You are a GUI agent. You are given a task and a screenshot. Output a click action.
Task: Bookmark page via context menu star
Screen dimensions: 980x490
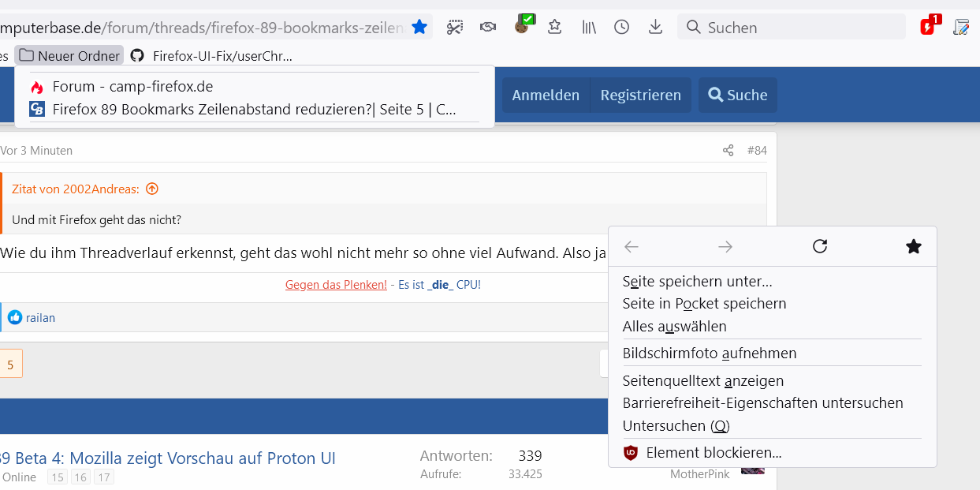pos(914,247)
